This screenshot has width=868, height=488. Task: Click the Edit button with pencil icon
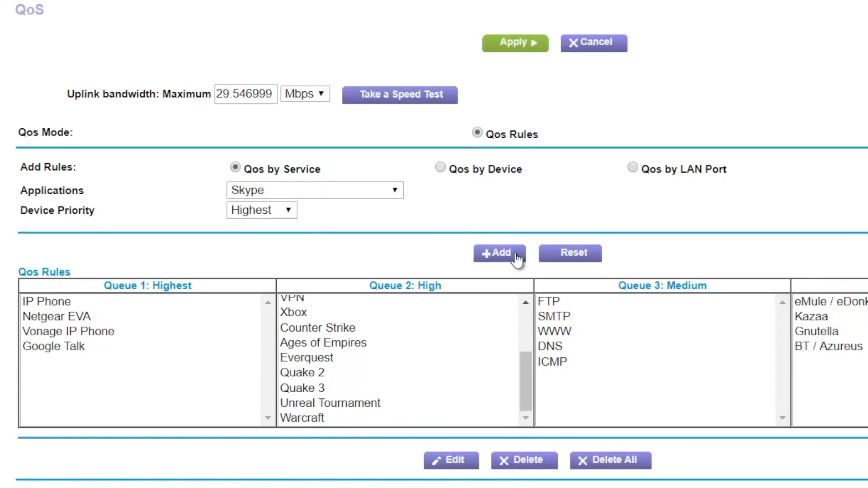pos(451,460)
